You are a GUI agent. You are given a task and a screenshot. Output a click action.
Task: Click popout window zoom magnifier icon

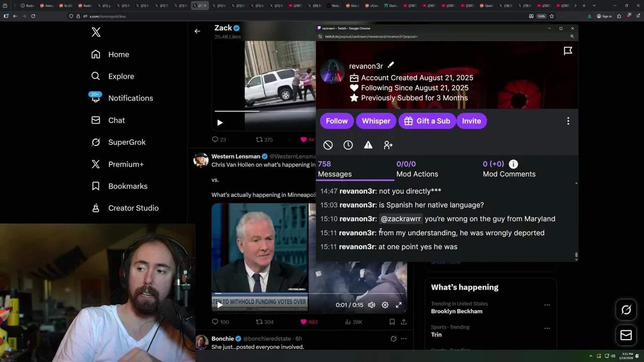click(572, 36)
